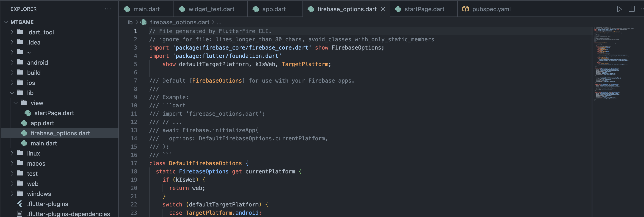Switch to the startPage.dart tab

pyautogui.click(x=424, y=9)
